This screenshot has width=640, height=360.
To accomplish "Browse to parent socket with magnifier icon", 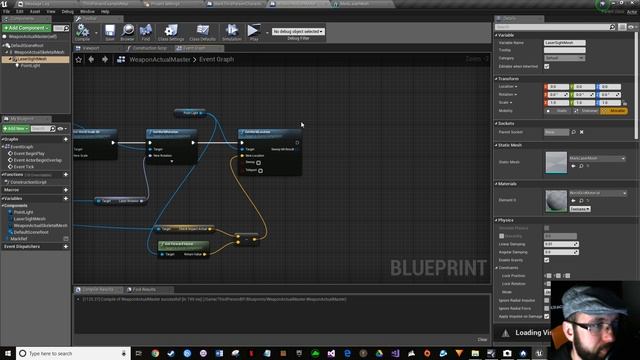I will click(574, 132).
